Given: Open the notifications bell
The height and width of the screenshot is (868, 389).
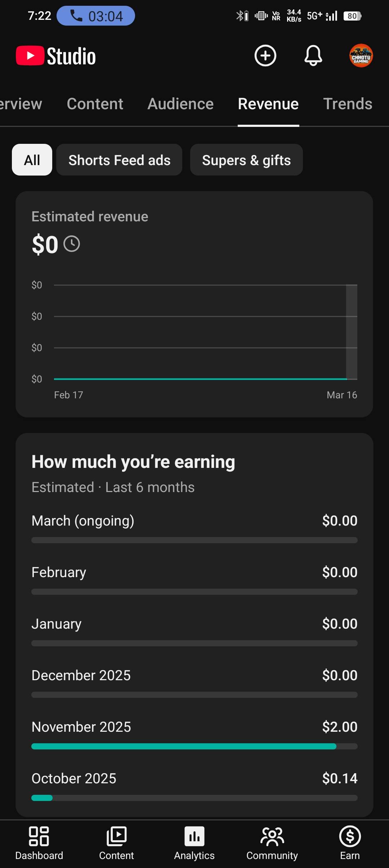Looking at the screenshot, I should tap(313, 56).
